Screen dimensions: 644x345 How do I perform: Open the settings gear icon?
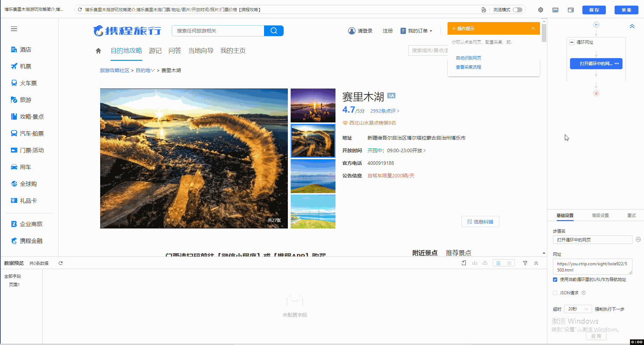click(x=541, y=10)
